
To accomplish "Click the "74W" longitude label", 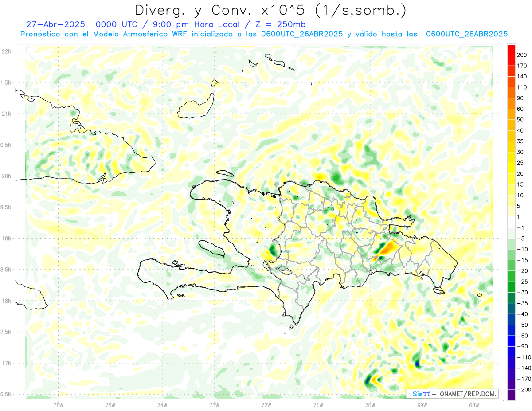I will pyautogui.click(x=162, y=405).
